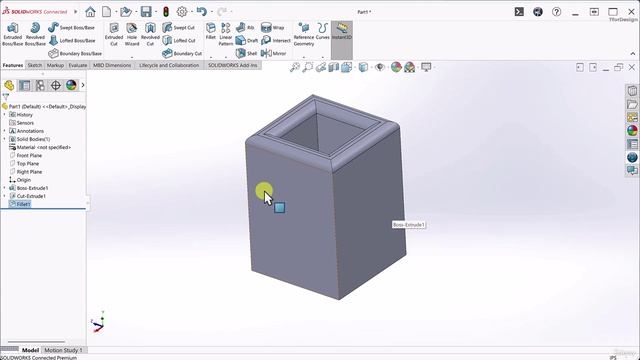The height and width of the screenshot is (360, 640).
Task: Apply the Shell tool
Action: (x=247, y=53)
